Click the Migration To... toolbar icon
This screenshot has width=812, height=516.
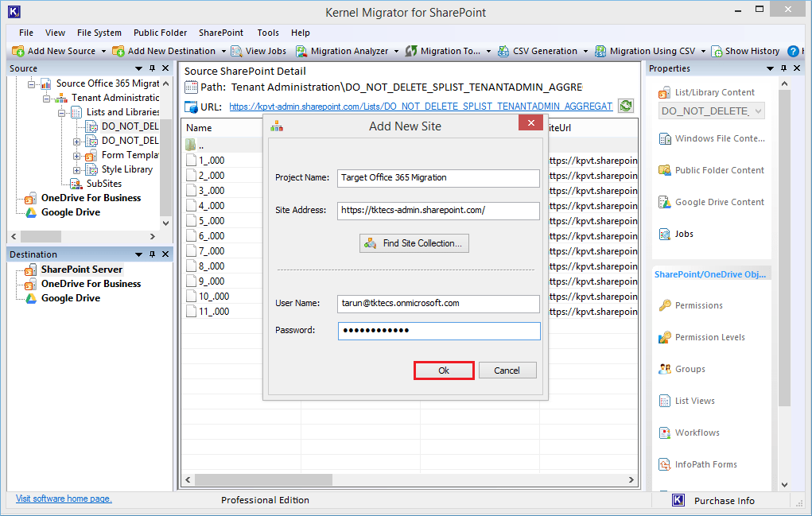click(411, 51)
